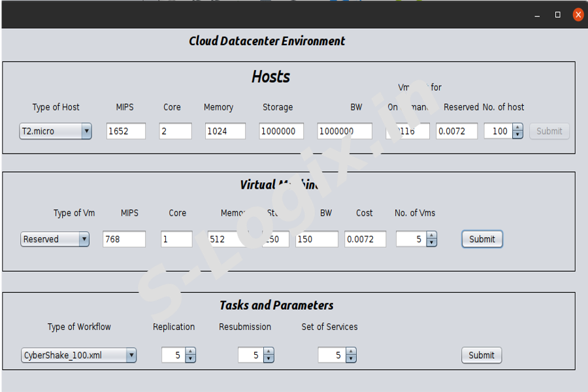588x392 pixels.
Task: Click the Vm Cost input field
Action: click(x=365, y=239)
